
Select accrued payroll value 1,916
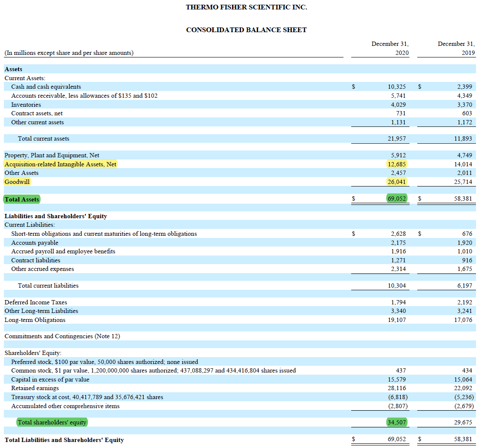point(398,251)
